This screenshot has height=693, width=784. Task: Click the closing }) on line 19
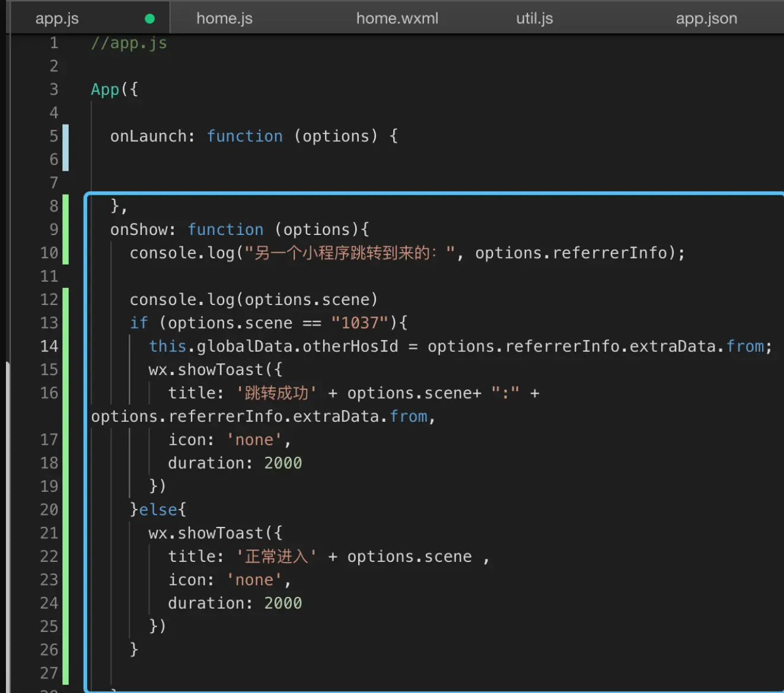pyautogui.click(x=157, y=487)
